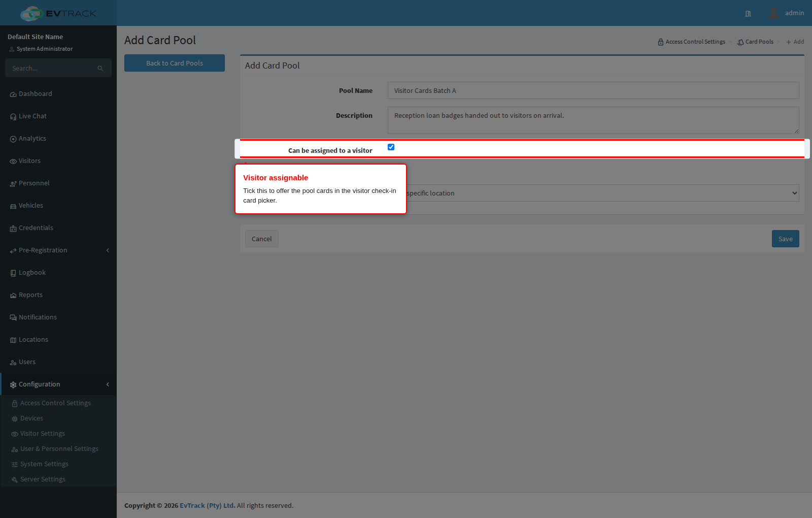
Task: Expand the Pre-Registration submenu chevron
Action: point(108,250)
